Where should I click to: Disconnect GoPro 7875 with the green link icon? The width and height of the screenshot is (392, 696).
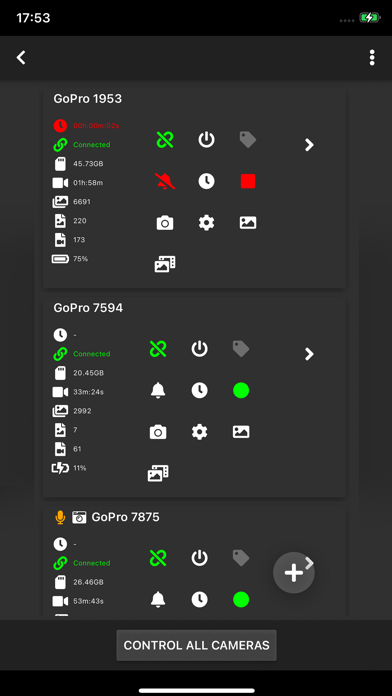(x=158, y=558)
